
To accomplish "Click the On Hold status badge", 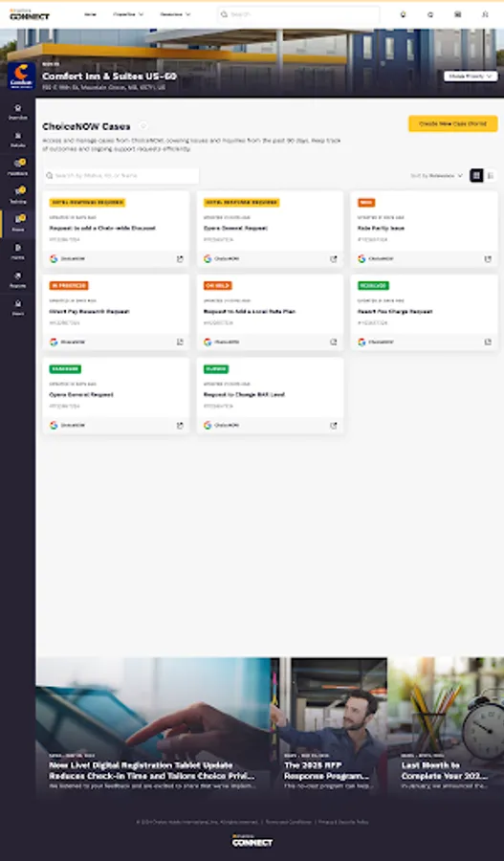I will pyautogui.click(x=217, y=285).
